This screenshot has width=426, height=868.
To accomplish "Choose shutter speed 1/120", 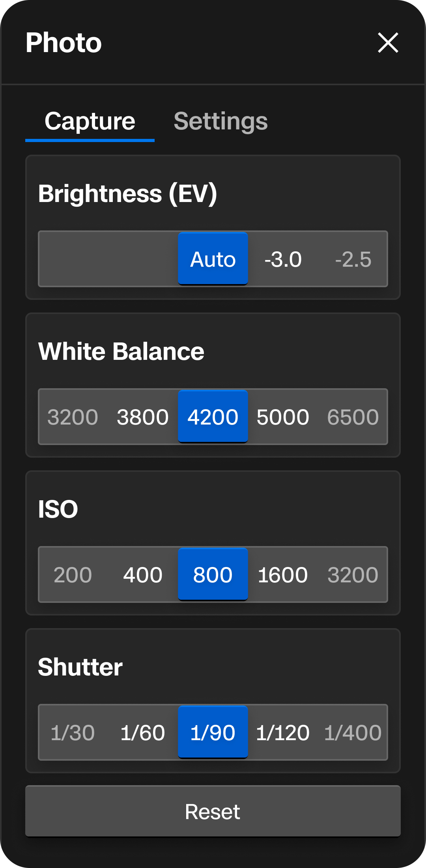I will 283,733.
